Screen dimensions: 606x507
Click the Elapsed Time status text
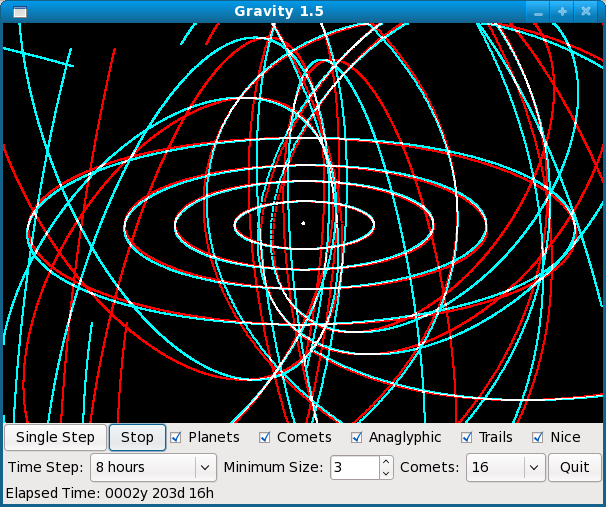coord(110,493)
